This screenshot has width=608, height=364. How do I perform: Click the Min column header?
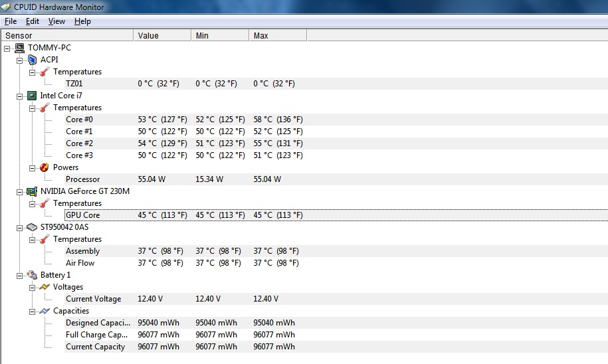(220, 35)
